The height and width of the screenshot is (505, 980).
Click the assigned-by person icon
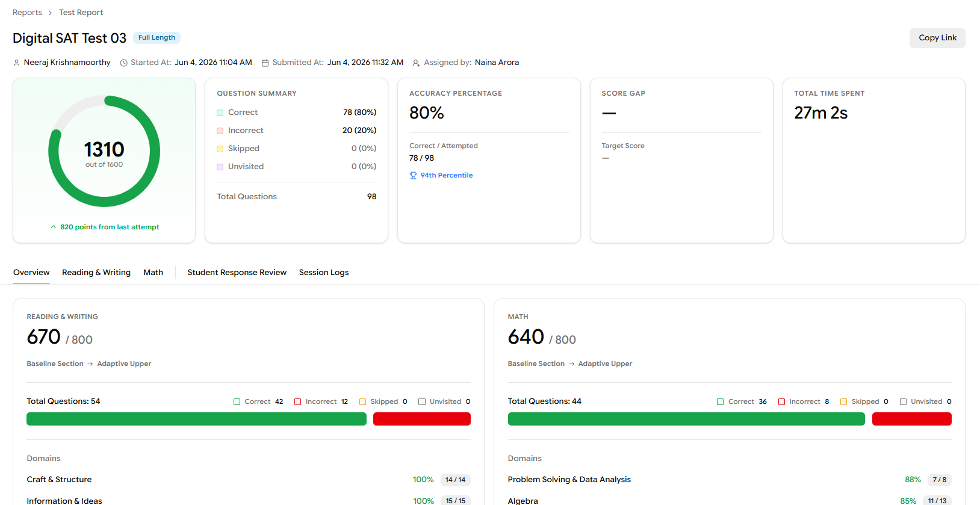coord(416,63)
